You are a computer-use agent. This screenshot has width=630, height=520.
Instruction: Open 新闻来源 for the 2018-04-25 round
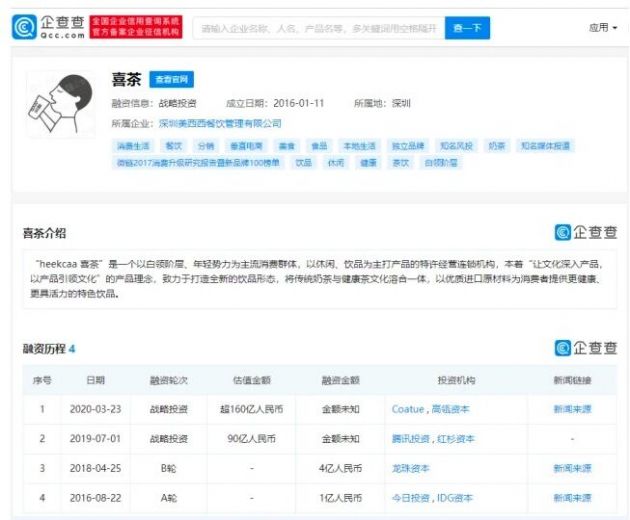[573, 469]
